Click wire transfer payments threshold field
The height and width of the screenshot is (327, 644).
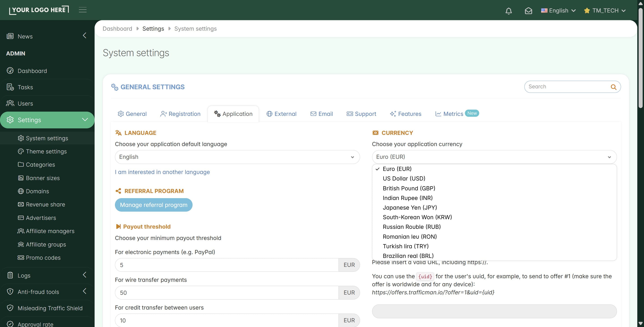tap(227, 293)
